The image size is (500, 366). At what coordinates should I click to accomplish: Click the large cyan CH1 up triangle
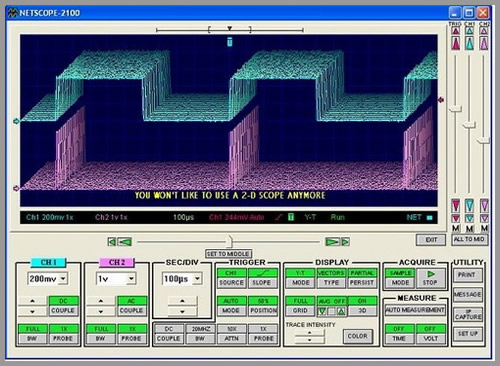coord(470,43)
